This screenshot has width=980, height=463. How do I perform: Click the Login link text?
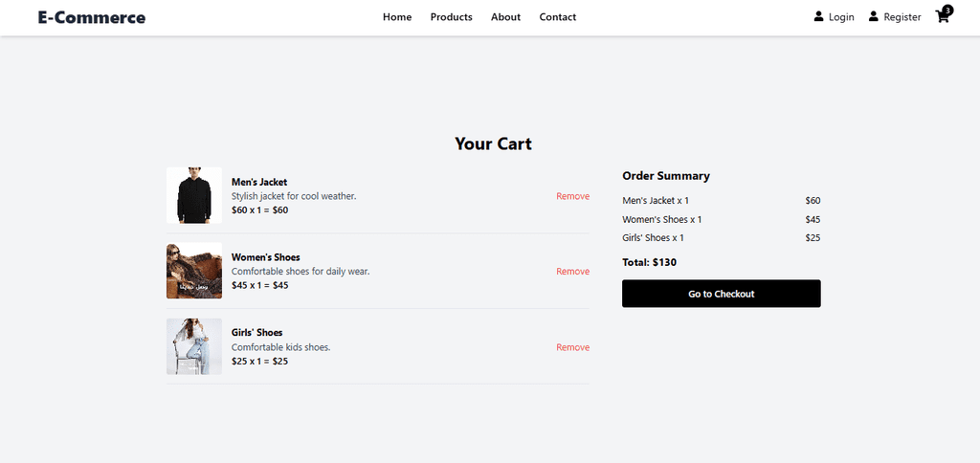click(841, 17)
